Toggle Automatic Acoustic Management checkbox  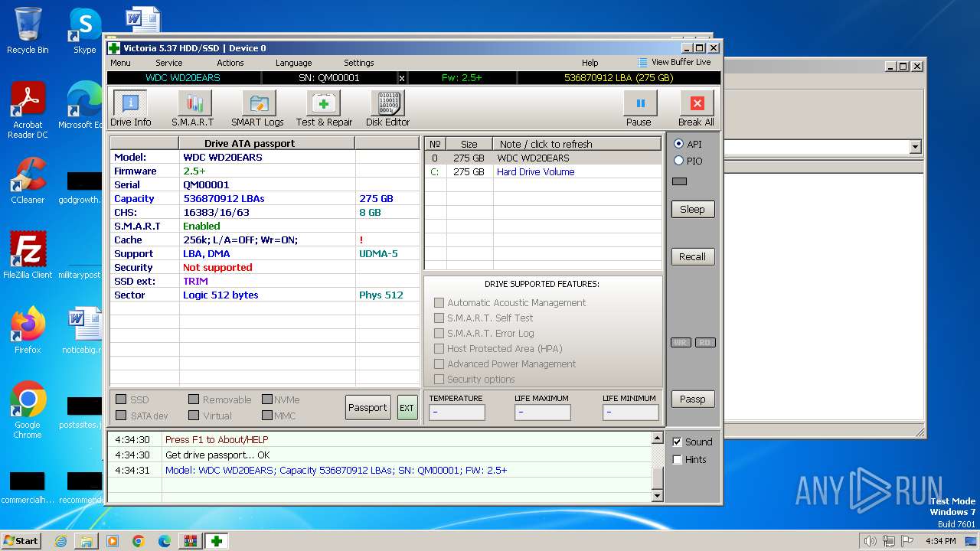439,302
